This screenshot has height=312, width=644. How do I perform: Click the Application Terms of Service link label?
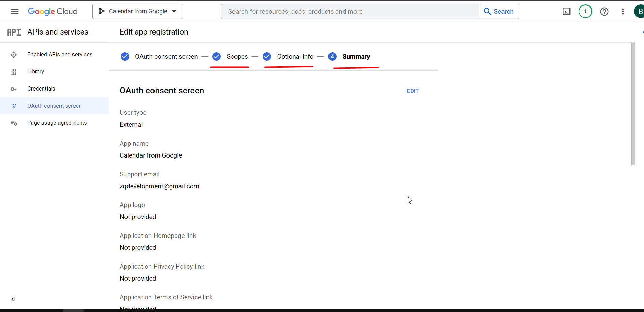(166, 297)
